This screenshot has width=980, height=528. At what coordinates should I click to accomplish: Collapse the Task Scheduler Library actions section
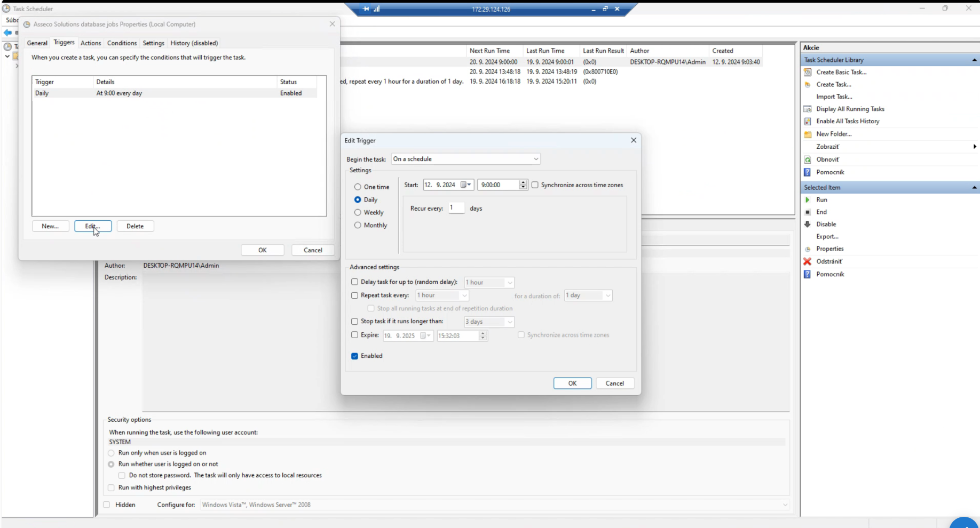click(x=974, y=60)
